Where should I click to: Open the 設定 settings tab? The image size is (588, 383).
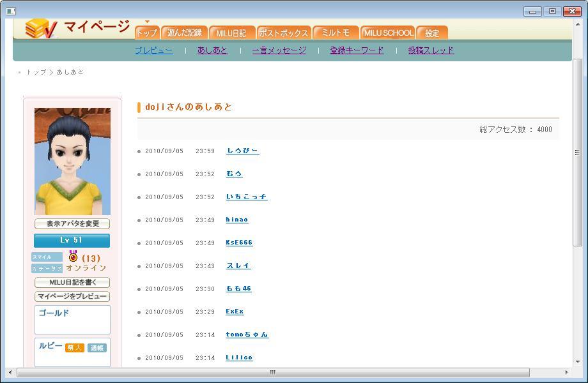pyautogui.click(x=432, y=33)
